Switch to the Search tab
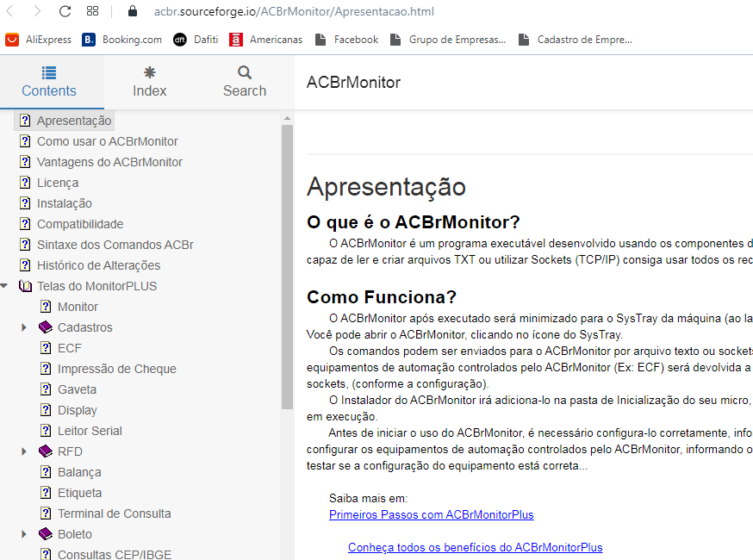753x560 pixels. (245, 82)
